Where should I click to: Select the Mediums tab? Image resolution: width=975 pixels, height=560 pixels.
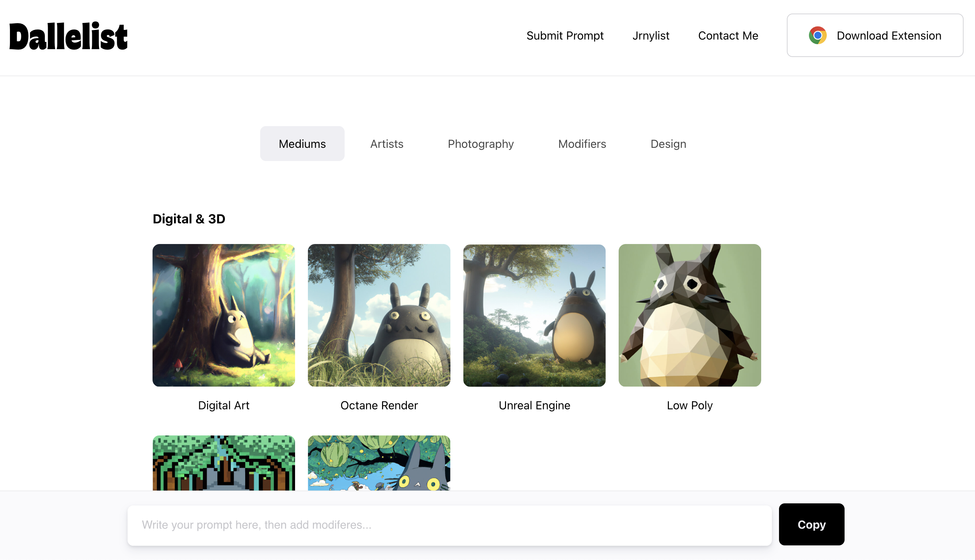302,144
